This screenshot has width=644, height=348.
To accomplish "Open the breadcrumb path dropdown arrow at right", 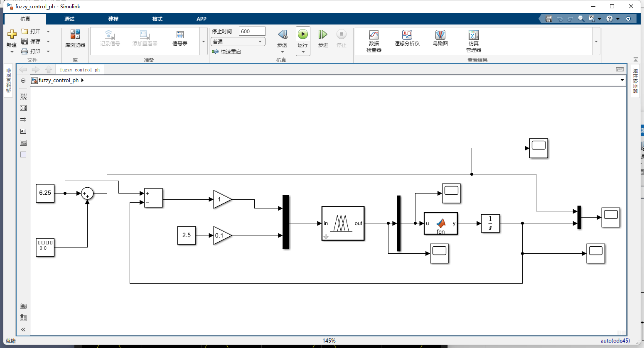I will pyautogui.click(x=622, y=80).
